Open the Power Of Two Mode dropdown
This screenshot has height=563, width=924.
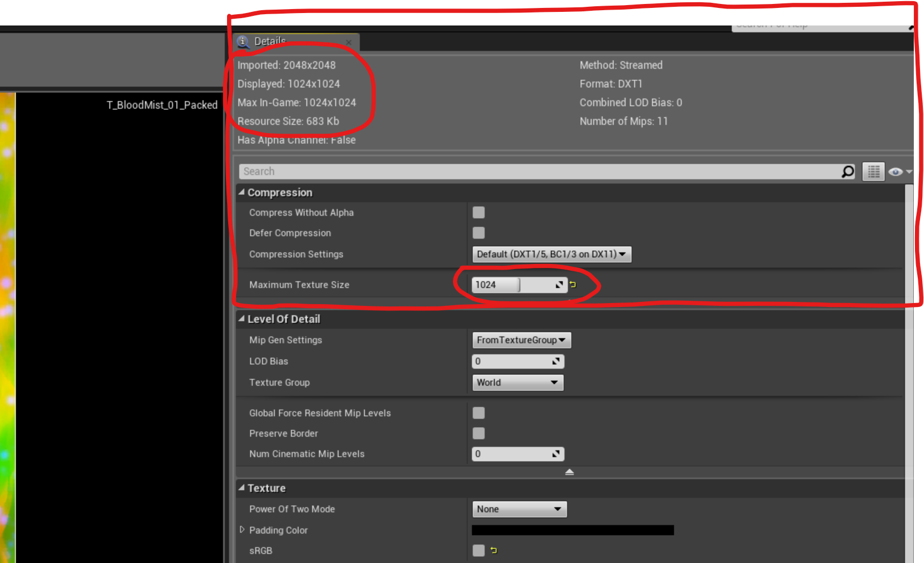[x=519, y=509]
